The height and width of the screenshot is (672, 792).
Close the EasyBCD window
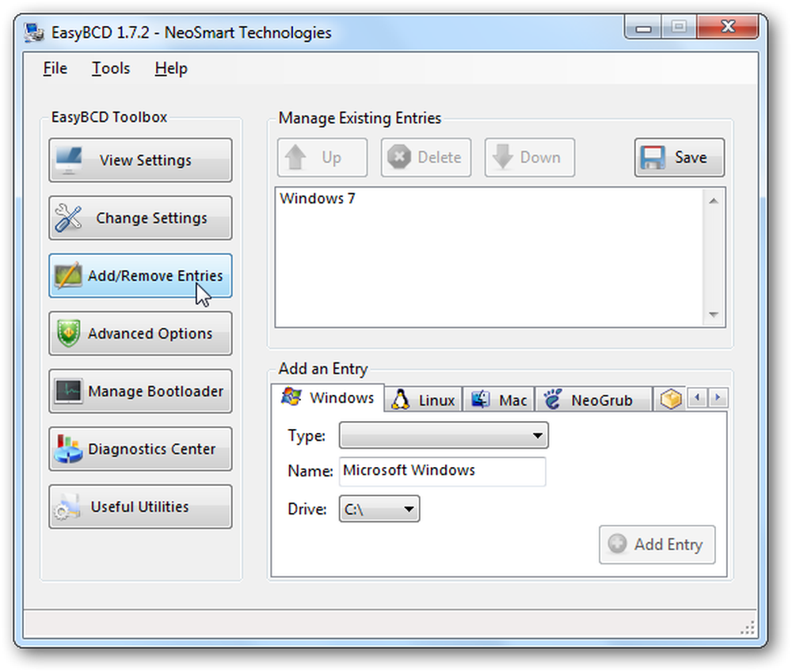tap(727, 27)
